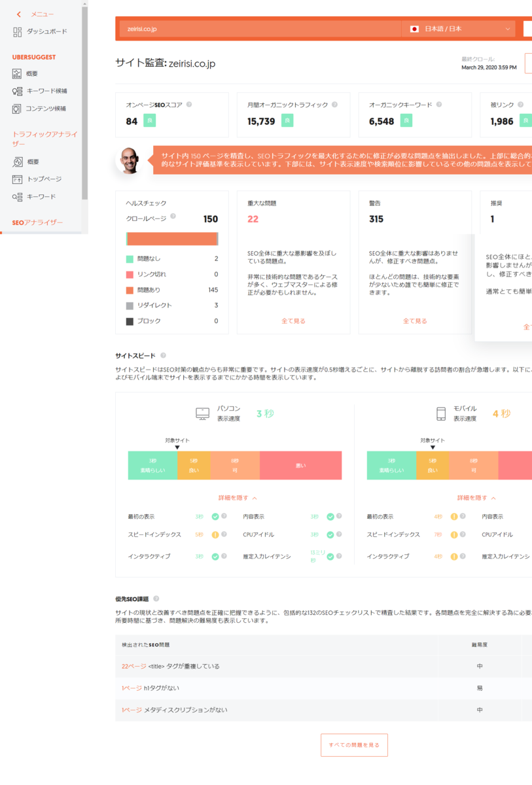Click help icon for モバイル インタラクティブ
532x785 pixels.
click(x=463, y=557)
